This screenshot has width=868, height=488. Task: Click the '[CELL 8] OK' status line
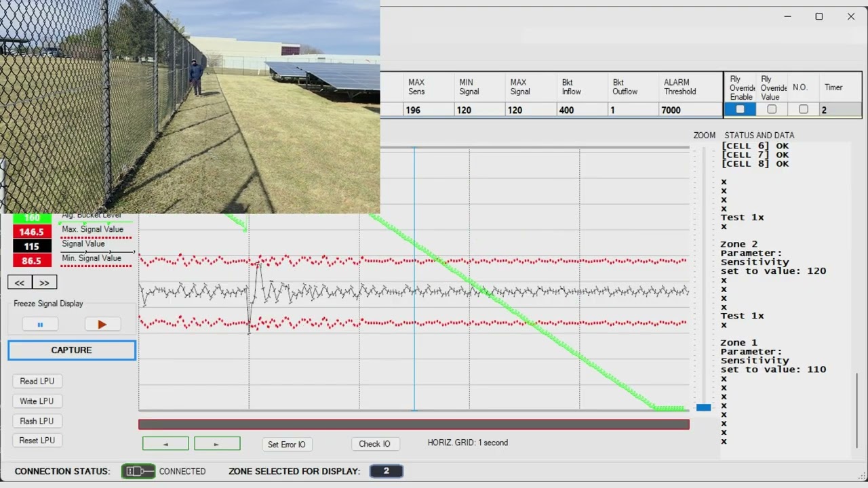click(x=755, y=163)
